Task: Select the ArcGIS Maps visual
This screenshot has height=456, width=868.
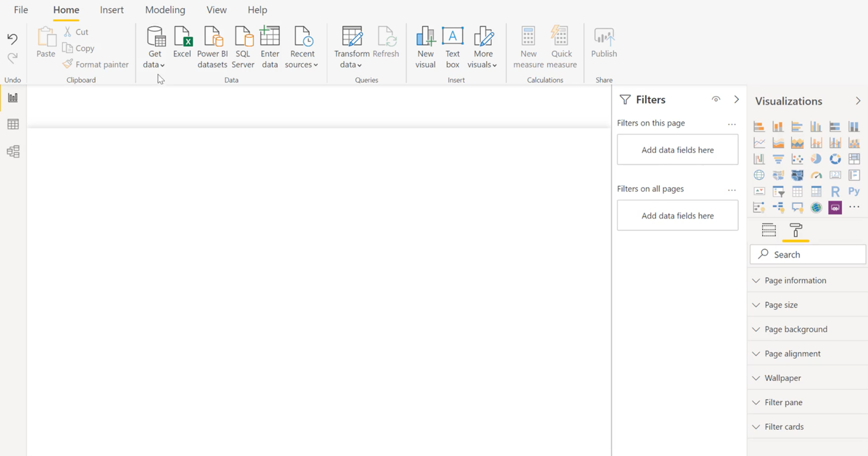Action: [x=816, y=207]
